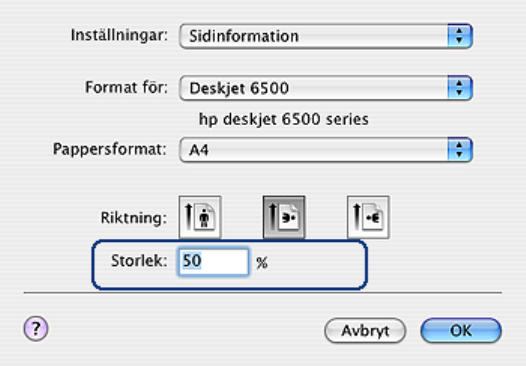526x366 pixels.
Task: Click the Format för label
Action: 126,87
